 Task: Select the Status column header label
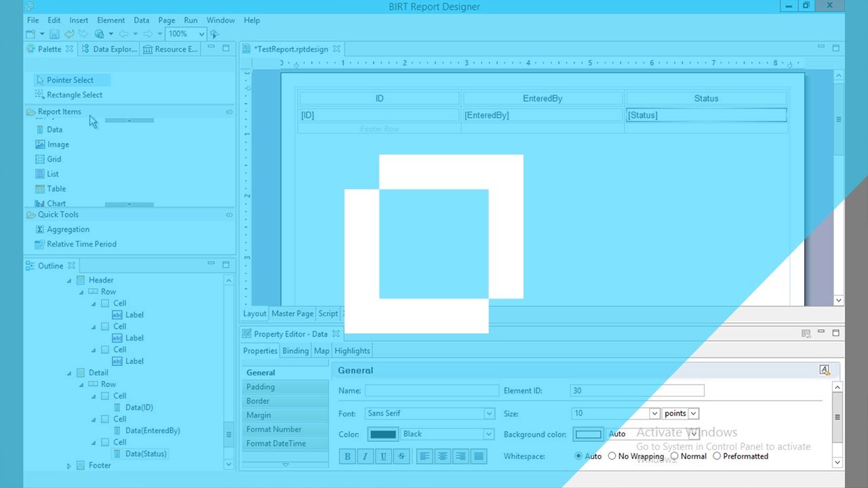tap(706, 99)
